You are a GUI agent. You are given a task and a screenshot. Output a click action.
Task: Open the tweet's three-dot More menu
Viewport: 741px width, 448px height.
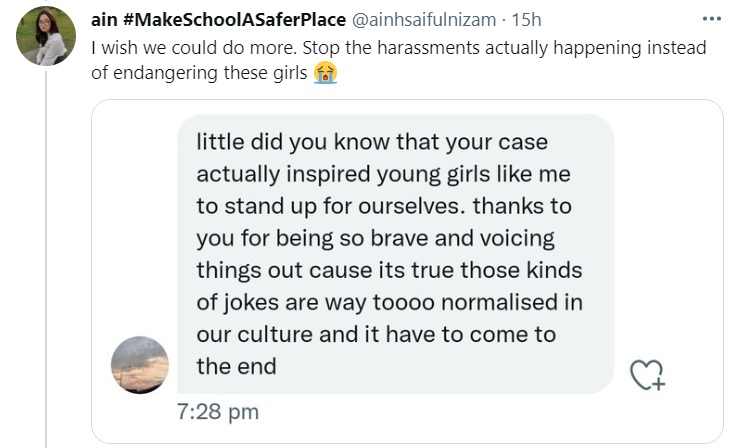pos(711,19)
